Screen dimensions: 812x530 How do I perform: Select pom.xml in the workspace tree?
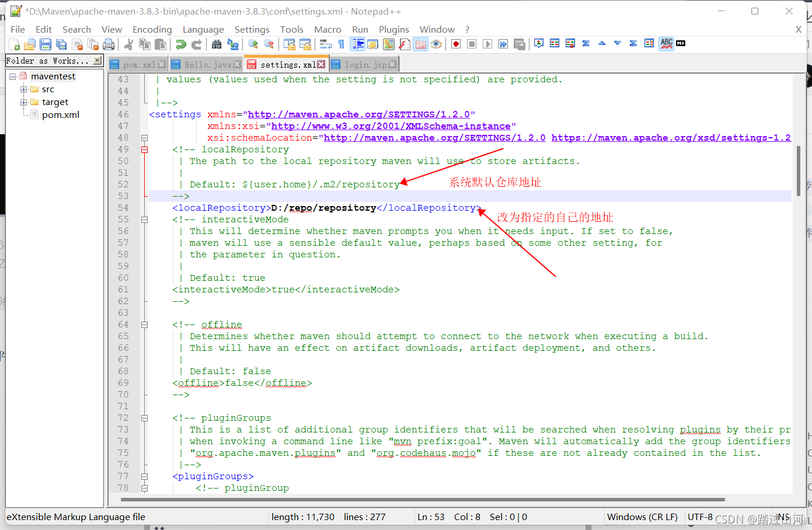pos(60,115)
